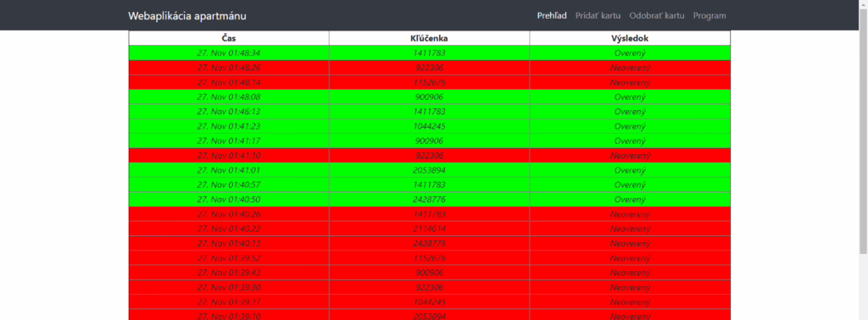The height and width of the screenshot is (320, 868).
Task: Click key card 1044245 in green row
Action: click(429, 126)
